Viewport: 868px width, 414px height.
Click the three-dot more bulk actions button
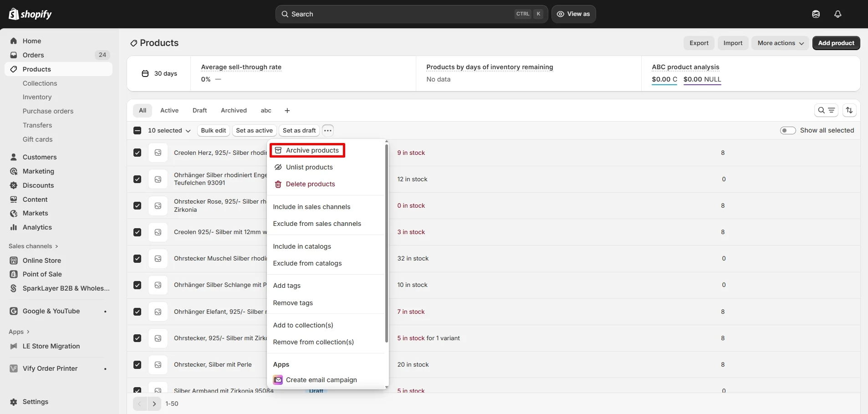pos(327,130)
